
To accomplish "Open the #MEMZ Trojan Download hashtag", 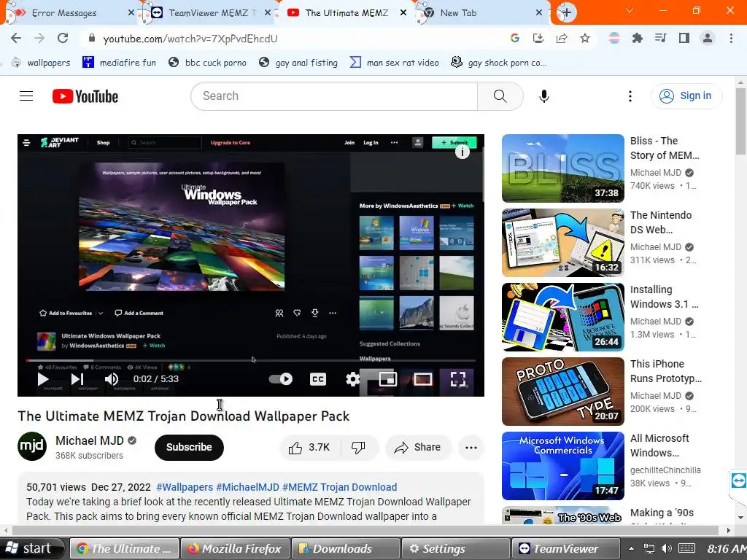I will [x=339, y=487].
